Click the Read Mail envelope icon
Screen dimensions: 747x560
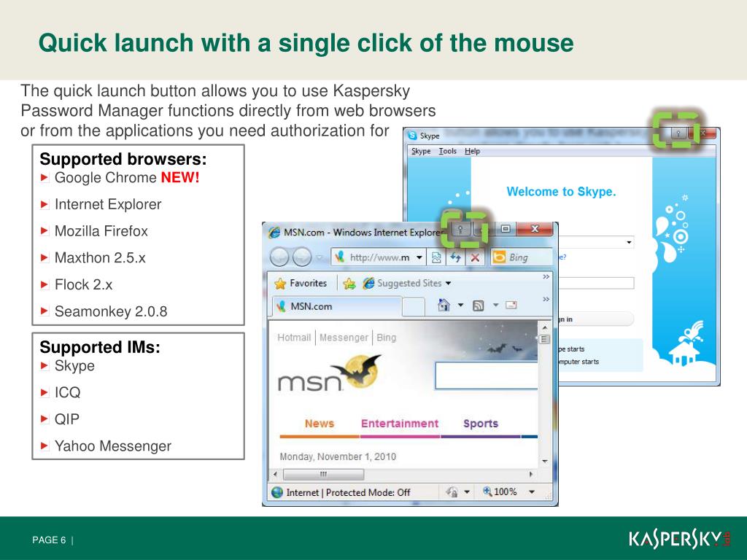click(x=511, y=306)
